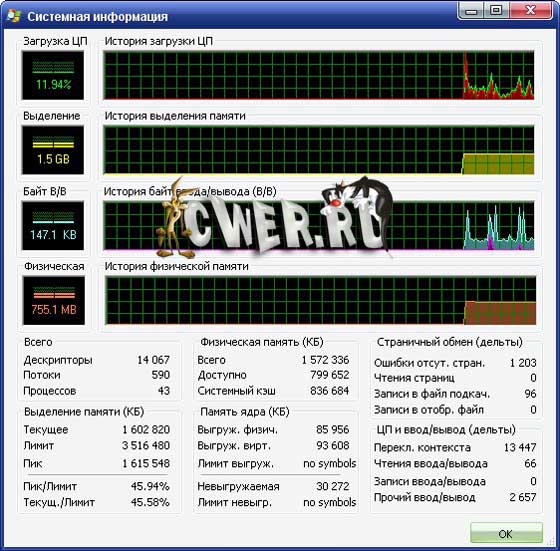
Task: Click the window icon in the title bar
Action: 14,16
